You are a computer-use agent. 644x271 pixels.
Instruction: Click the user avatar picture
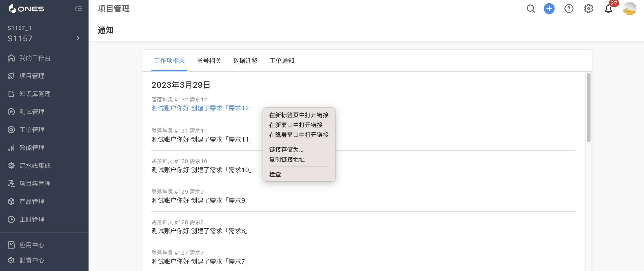pos(629,9)
